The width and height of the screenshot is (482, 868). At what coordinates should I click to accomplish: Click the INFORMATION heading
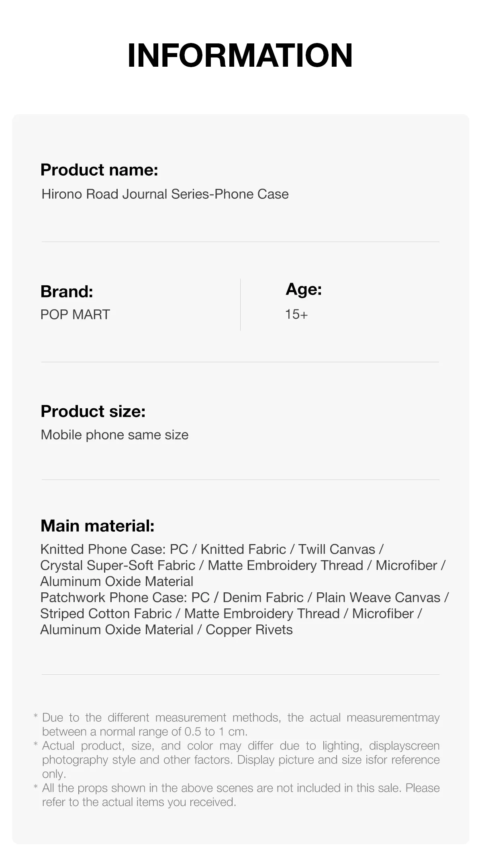(240, 55)
